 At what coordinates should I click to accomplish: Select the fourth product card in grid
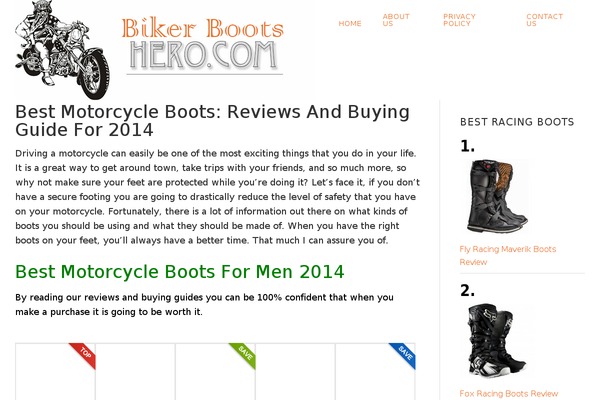[x=295, y=372]
